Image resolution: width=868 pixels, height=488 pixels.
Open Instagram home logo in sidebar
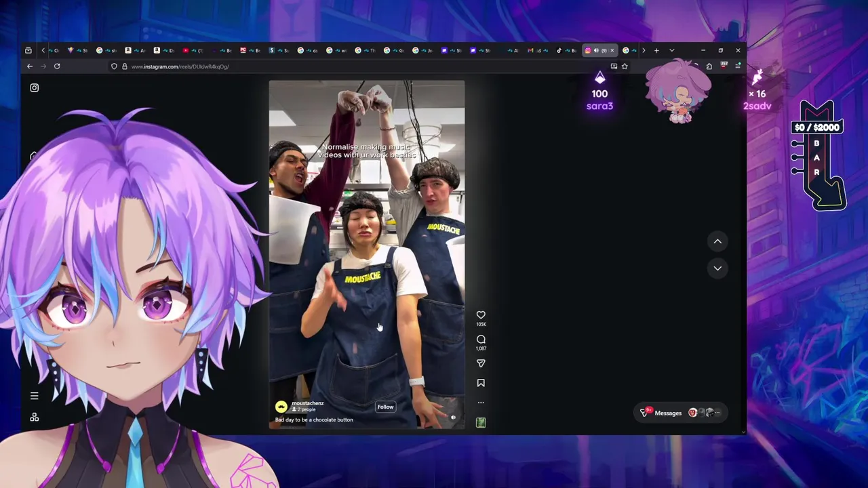pyautogui.click(x=34, y=87)
